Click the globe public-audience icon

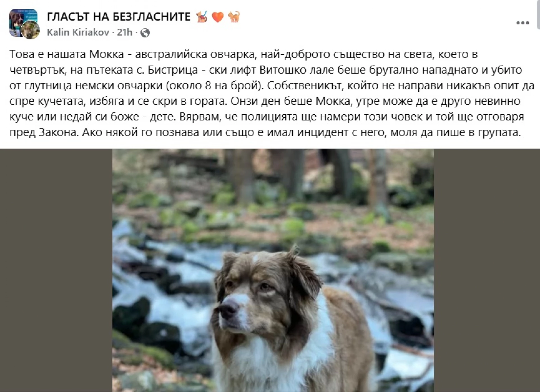coord(145,33)
